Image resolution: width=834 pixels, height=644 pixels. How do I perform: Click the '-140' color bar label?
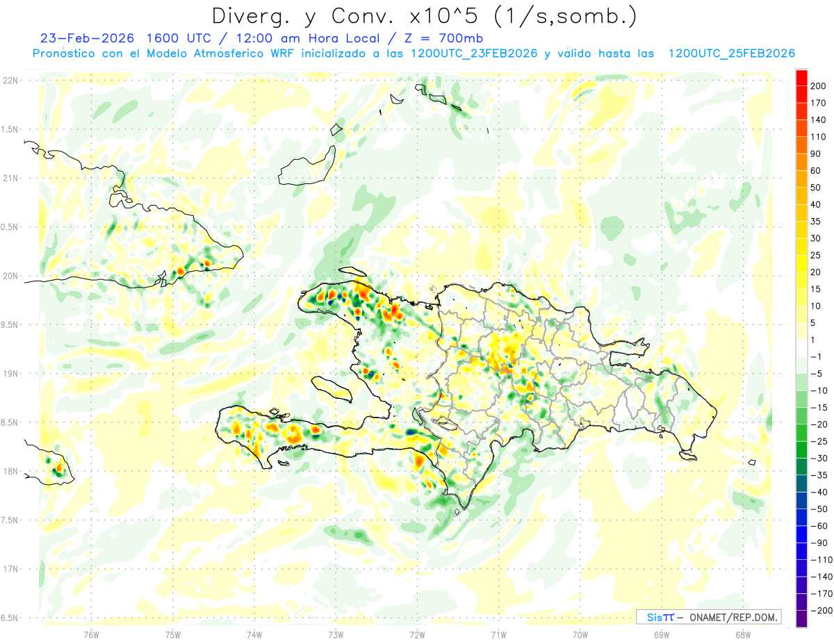click(822, 577)
